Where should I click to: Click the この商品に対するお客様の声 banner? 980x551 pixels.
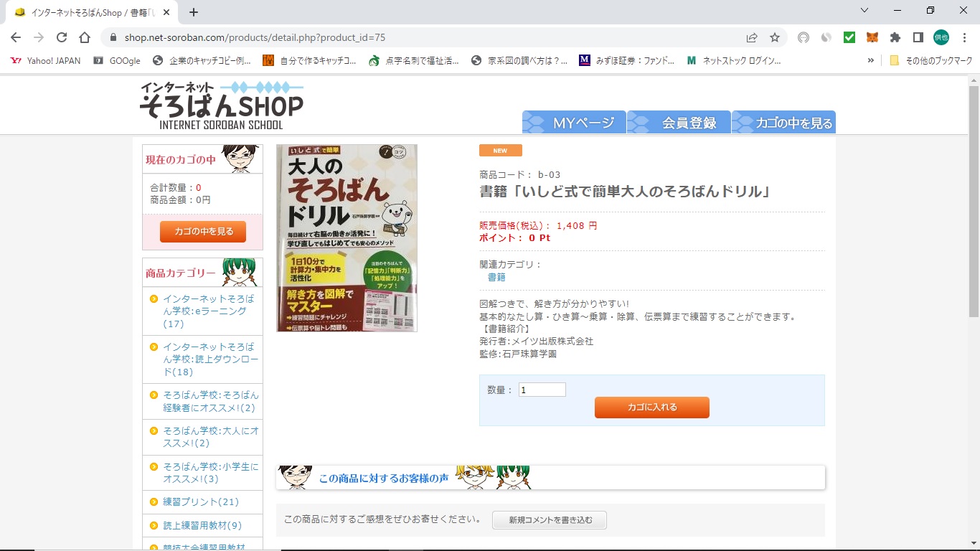[550, 478]
